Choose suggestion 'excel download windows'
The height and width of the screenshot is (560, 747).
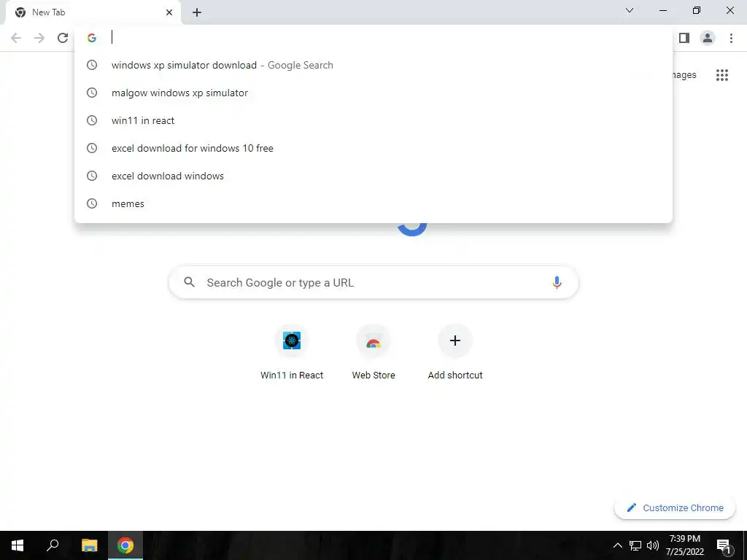(373, 176)
